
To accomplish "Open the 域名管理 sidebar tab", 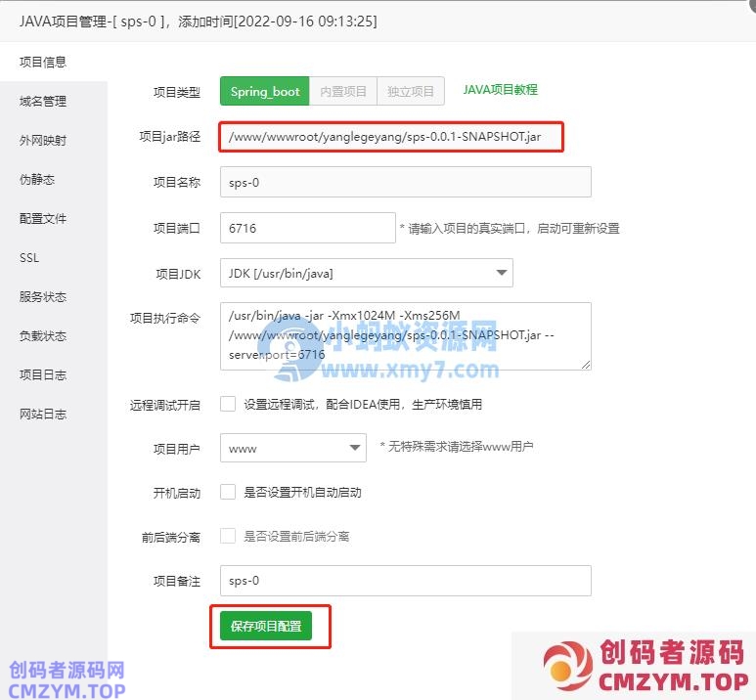I will 43,101.
